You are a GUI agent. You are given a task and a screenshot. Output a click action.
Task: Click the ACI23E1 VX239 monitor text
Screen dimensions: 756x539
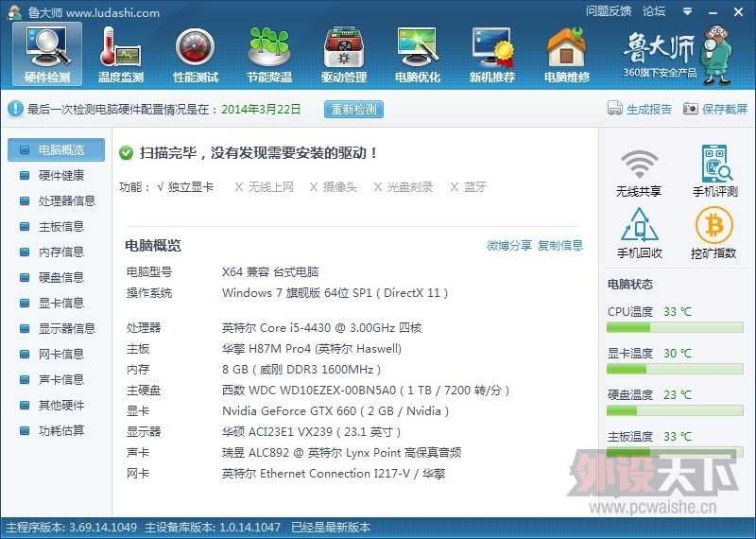[x=312, y=431]
